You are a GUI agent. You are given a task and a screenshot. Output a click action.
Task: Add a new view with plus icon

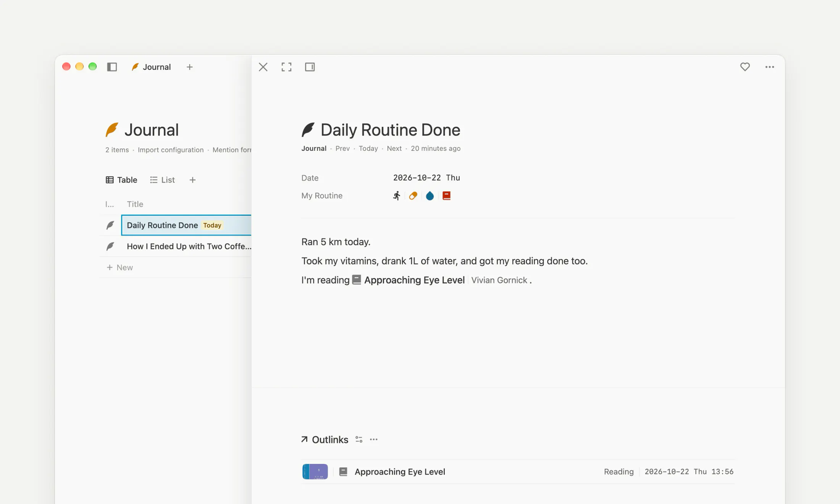pos(192,180)
